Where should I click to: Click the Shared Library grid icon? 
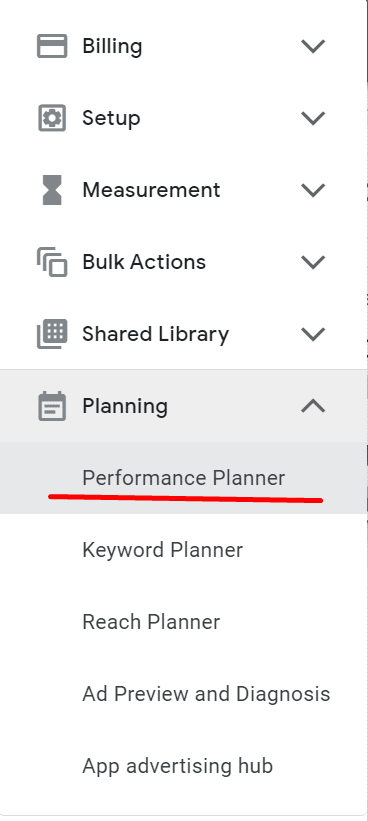tap(52, 334)
